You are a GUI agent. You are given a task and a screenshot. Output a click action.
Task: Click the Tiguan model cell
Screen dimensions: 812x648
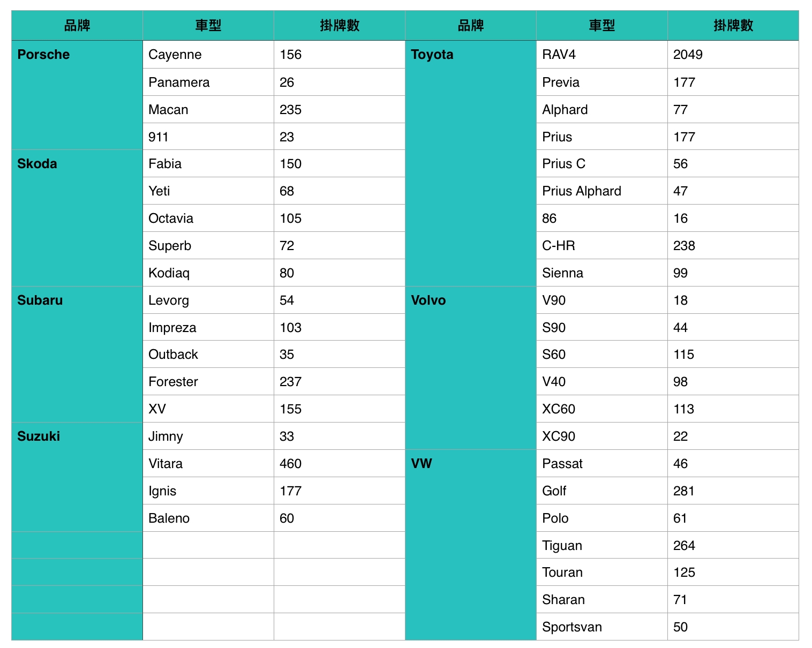point(602,545)
